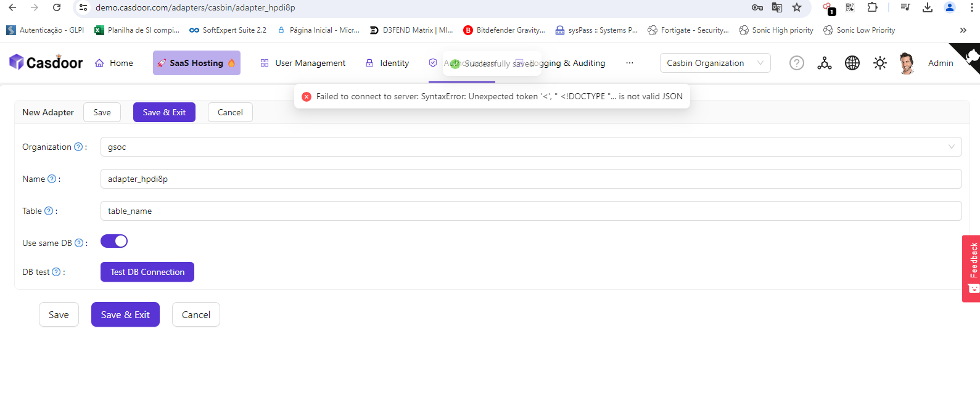Open the Identity menu
The width and height of the screenshot is (980, 397).
[x=387, y=63]
